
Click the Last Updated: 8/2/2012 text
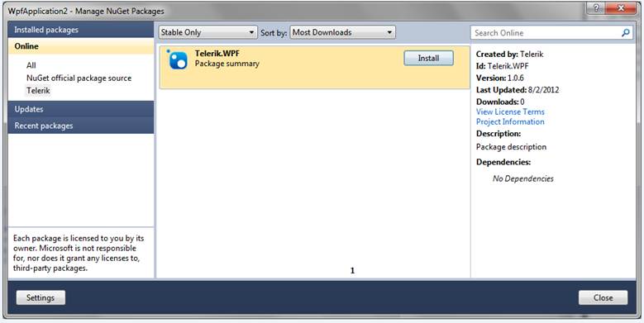(518, 90)
